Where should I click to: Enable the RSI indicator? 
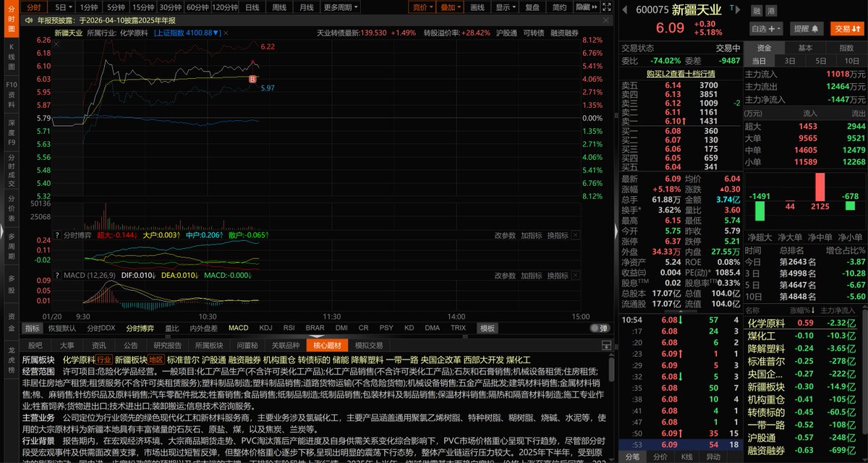coord(289,328)
